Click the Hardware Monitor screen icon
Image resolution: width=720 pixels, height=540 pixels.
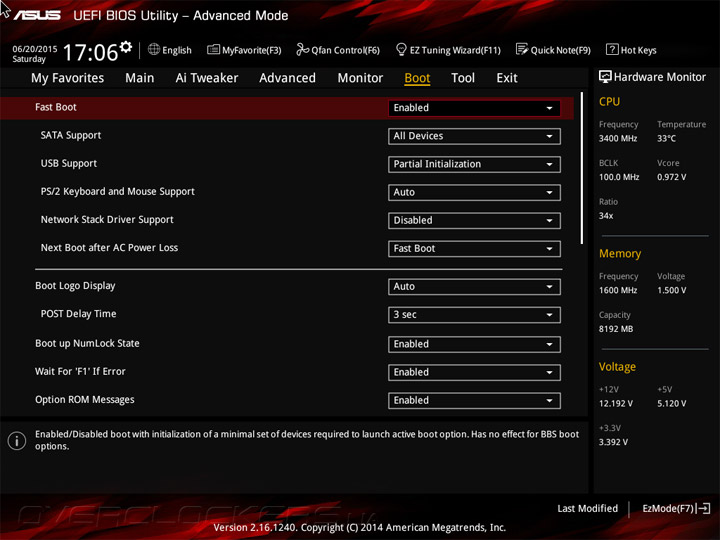[605, 77]
